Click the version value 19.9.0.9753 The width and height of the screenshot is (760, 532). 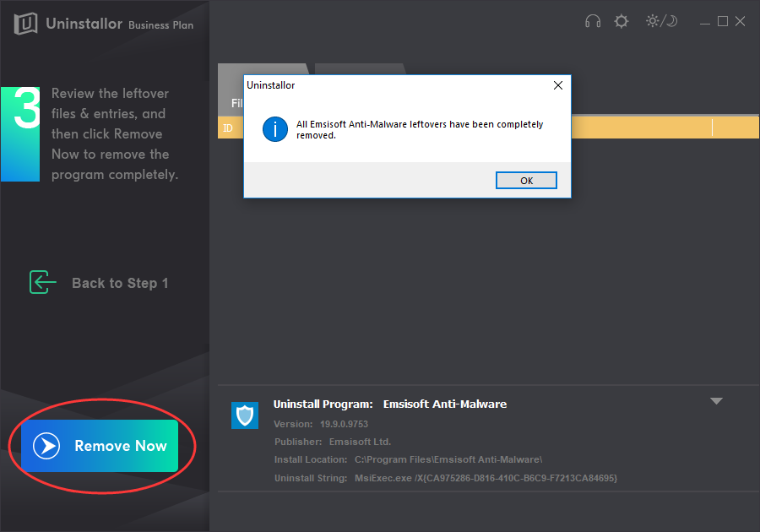[x=345, y=424]
